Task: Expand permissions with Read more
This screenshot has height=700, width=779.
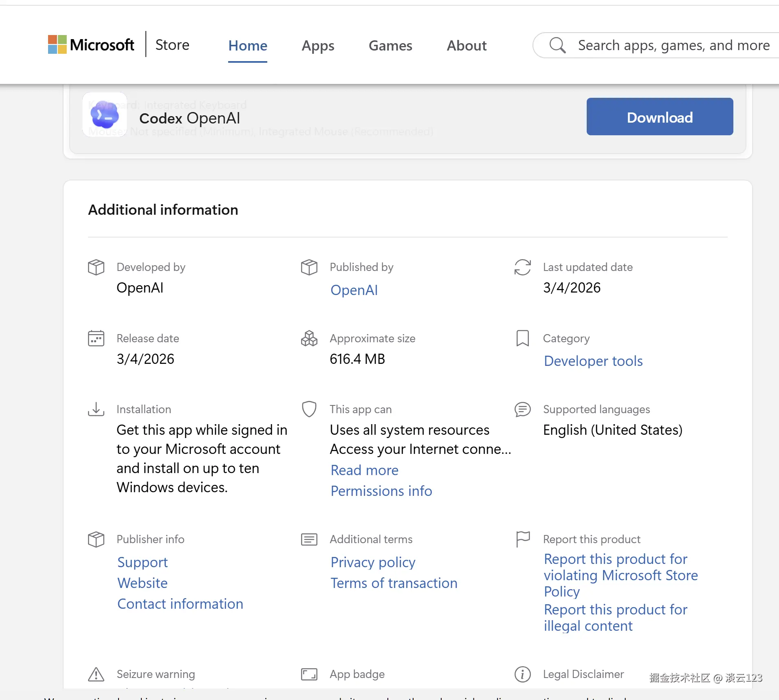Action: pos(364,470)
